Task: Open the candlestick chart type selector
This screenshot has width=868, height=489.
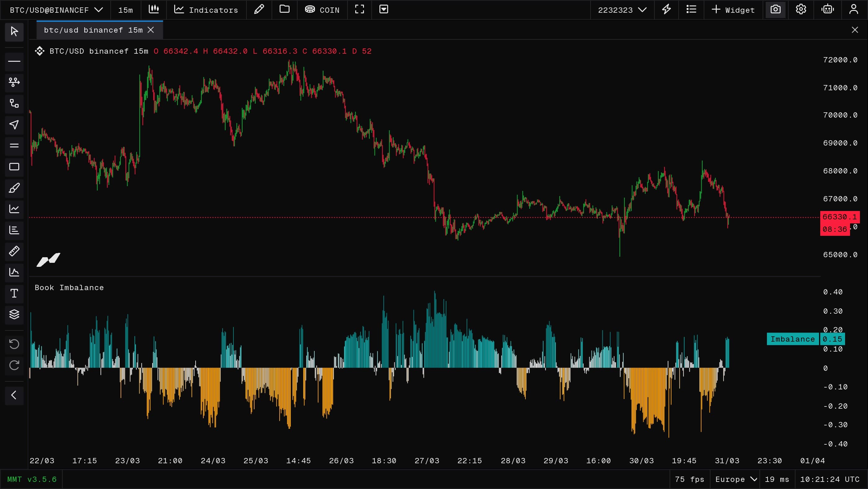Action: coord(154,10)
